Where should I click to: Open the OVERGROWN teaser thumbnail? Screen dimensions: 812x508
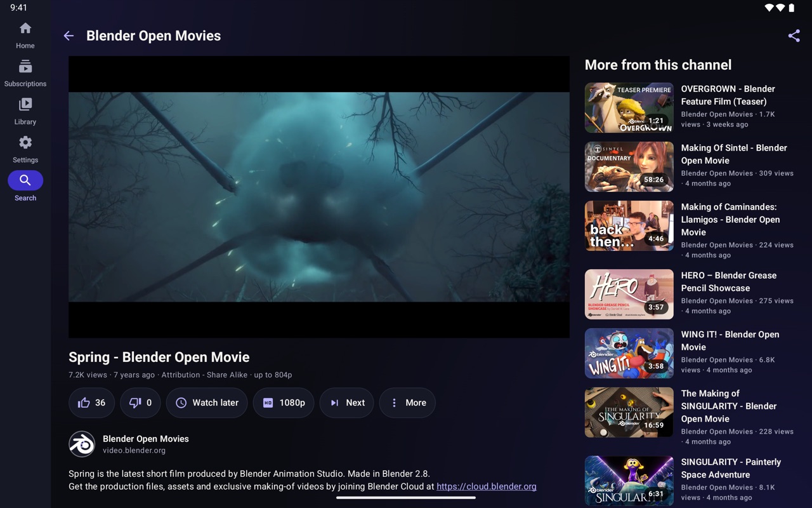coord(629,108)
